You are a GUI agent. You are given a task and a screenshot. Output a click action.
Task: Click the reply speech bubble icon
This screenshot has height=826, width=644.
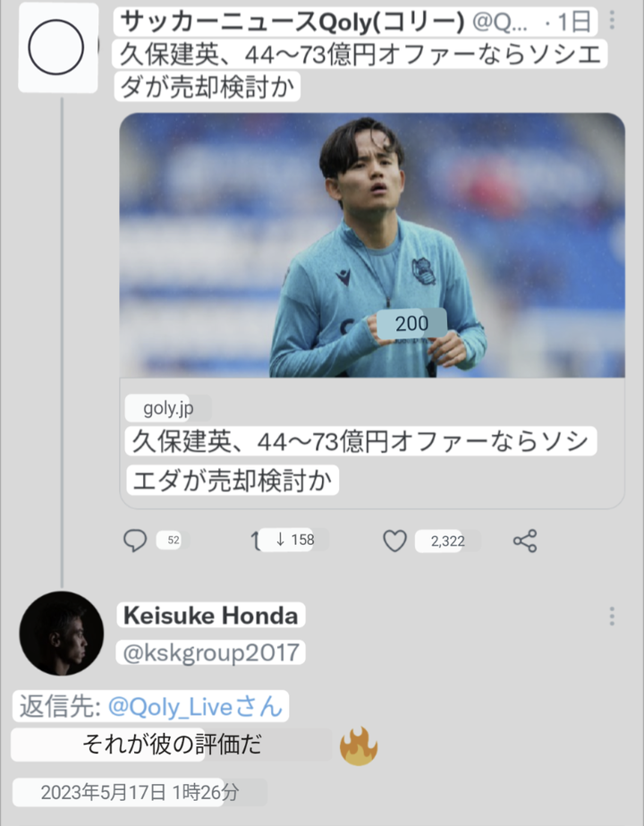point(135,540)
